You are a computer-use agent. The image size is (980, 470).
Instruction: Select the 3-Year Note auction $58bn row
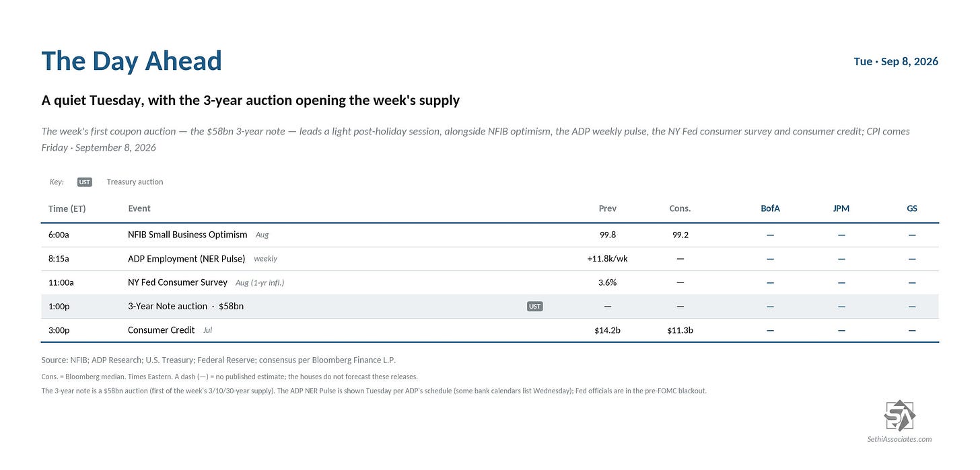point(490,307)
